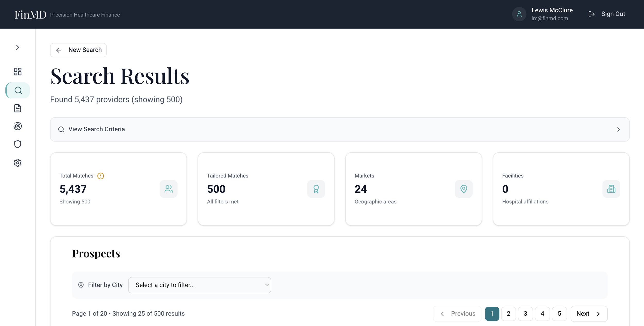644x326 pixels.
Task: Click the user avatar icon in header
Action: (519, 14)
